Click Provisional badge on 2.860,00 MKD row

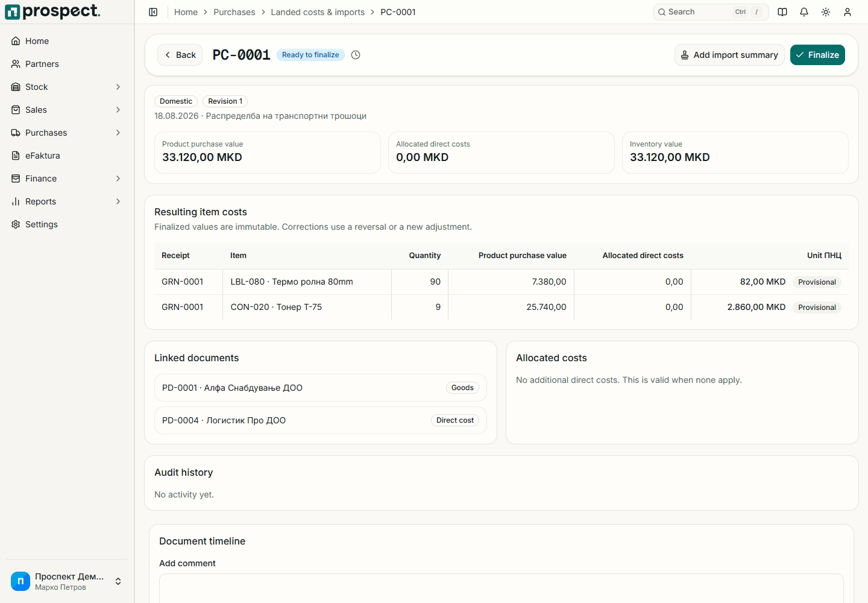tap(817, 308)
